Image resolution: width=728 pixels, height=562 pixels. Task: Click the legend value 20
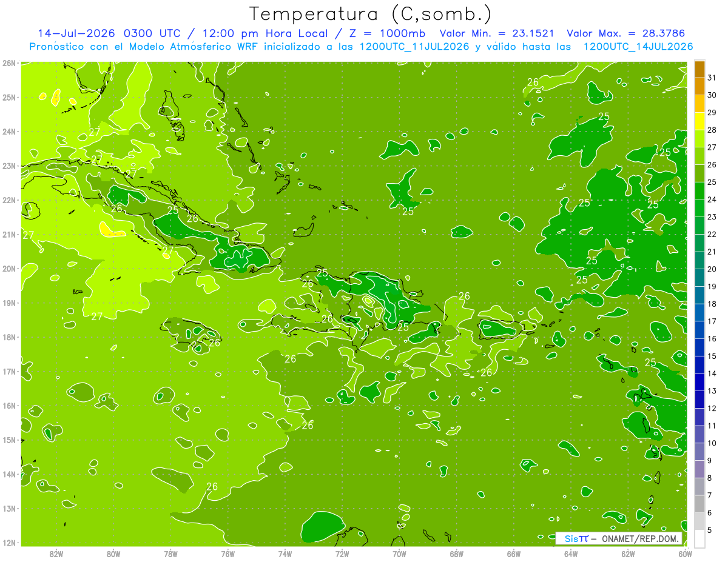(x=712, y=269)
